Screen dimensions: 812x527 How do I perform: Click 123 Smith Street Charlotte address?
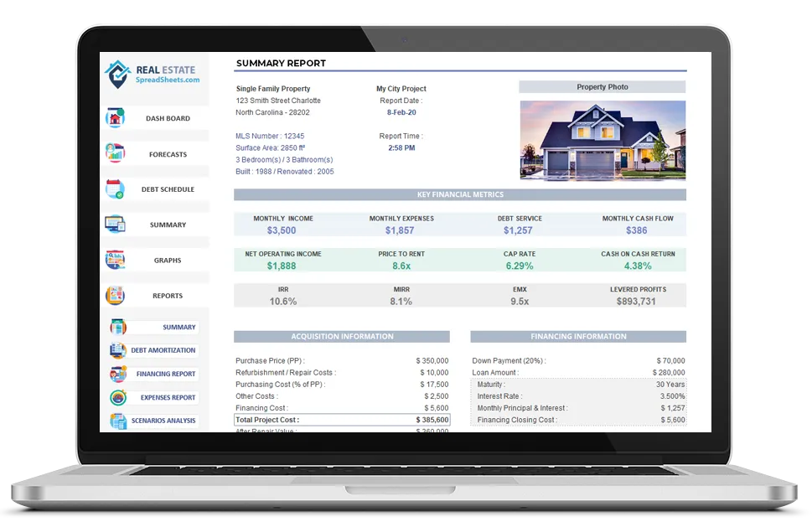click(278, 101)
